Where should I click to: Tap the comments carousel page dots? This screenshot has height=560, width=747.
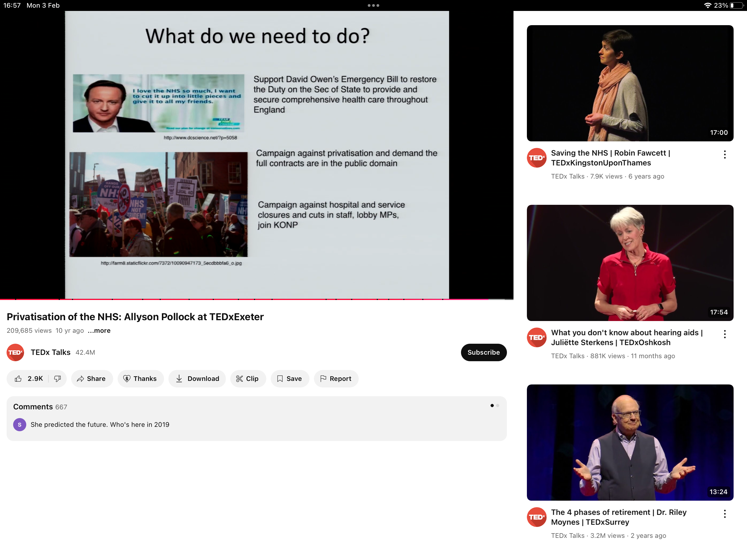tap(495, 406)
